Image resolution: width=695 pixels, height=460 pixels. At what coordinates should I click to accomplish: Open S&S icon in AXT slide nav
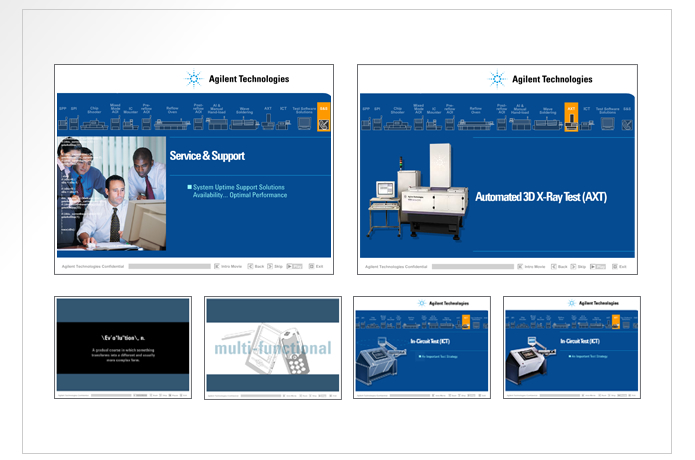point(627,119)
